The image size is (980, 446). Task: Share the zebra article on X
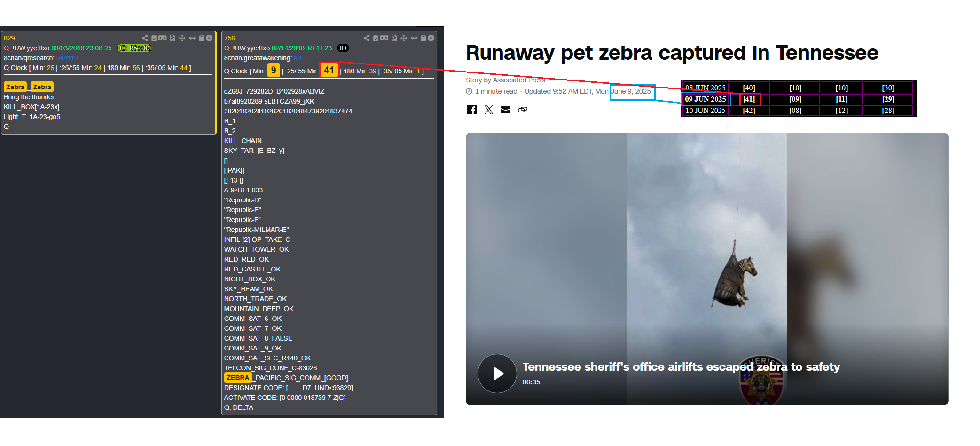[x=489, y=110]
